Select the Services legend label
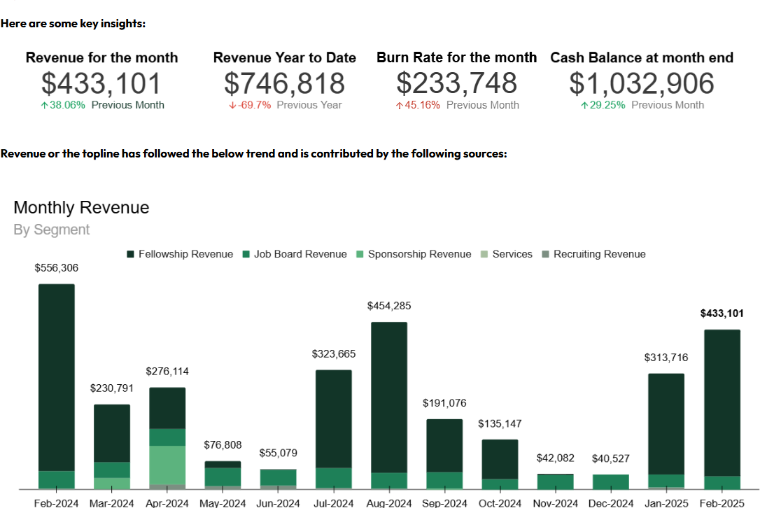Image resolution: width=774 pixels, height=508 pixels. pos(512,254)
